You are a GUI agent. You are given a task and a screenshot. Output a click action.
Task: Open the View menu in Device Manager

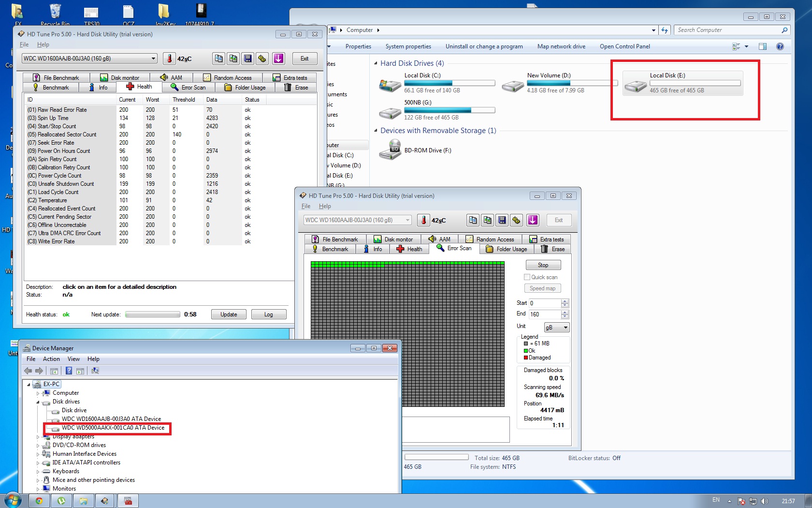point(73,359)
